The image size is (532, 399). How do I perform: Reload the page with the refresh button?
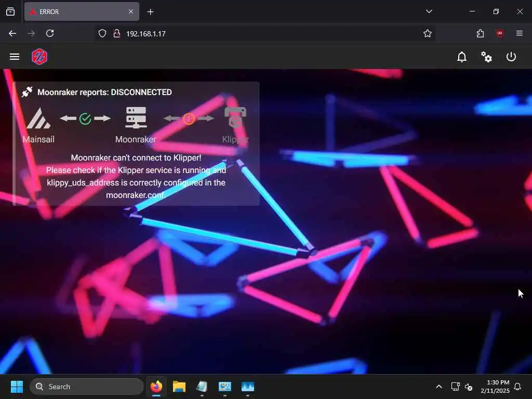point(50,34)
